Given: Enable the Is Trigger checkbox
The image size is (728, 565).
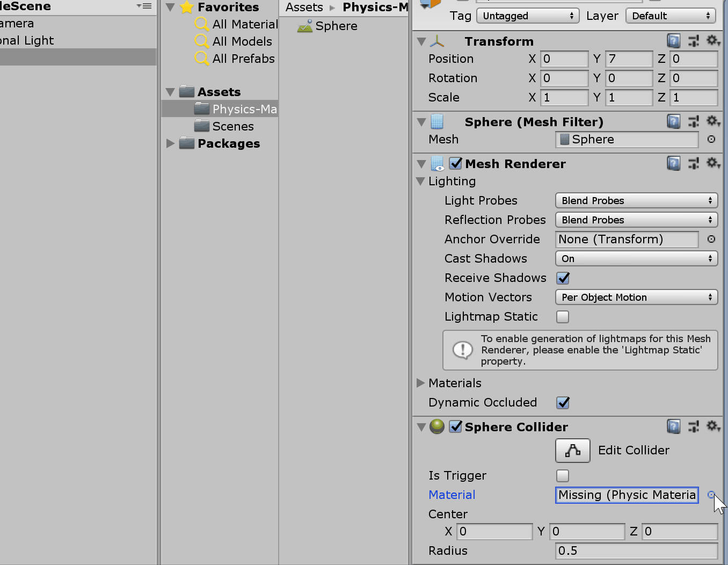Looking at the screenshot, I should point(563,476).
